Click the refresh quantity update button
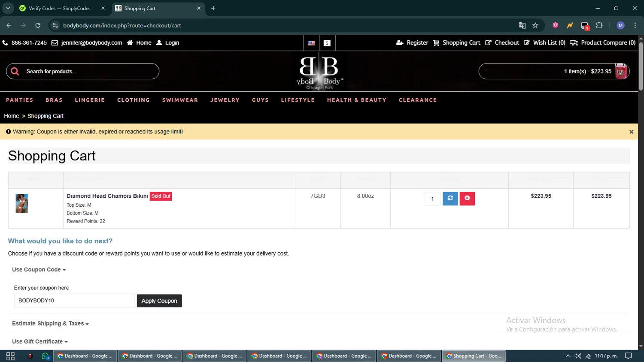The width and height of the screenshot is (644, 362). coord(450,199)
